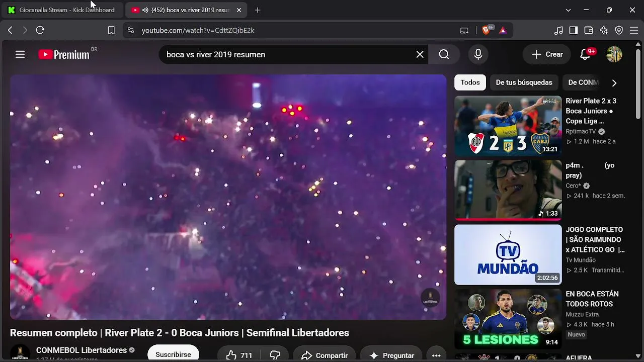Close the boca vs river YouTube tab
Screen dimensions: 644x362
(238, 10)
